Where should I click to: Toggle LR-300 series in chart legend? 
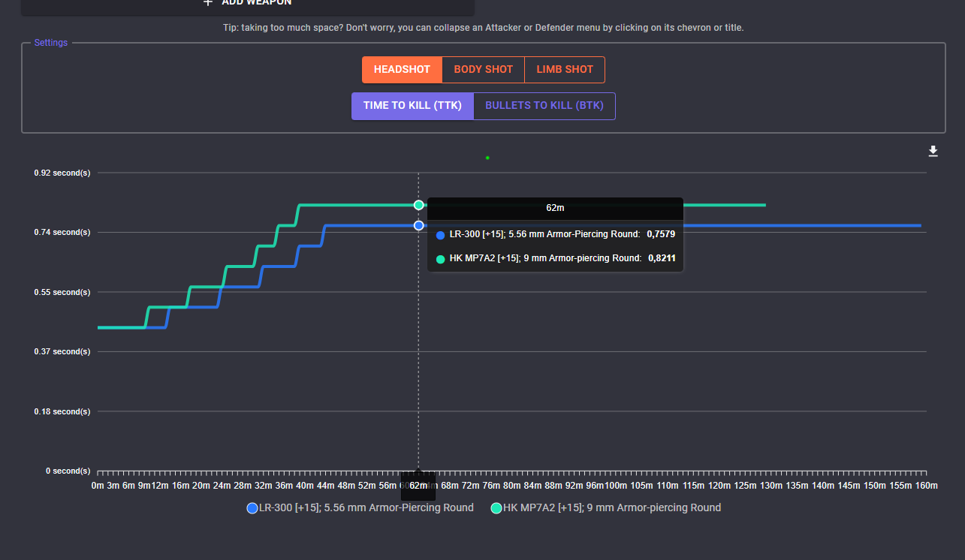click(360, 508)
